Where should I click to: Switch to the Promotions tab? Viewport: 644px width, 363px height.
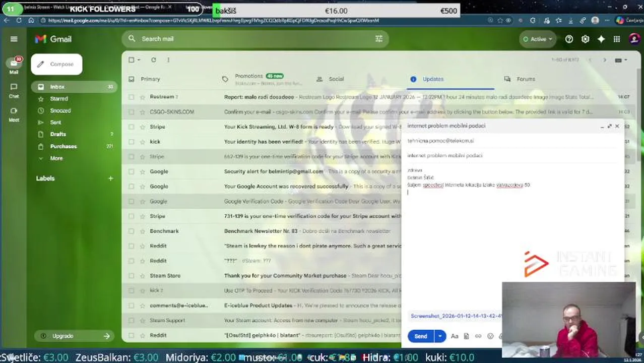pos(262,79)
